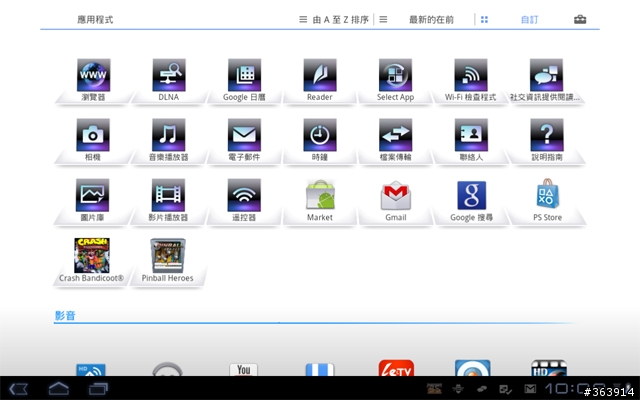Launch Crash Bandicoot game
The height and width of the screenshot is (400, 640).
pos(91,260)
